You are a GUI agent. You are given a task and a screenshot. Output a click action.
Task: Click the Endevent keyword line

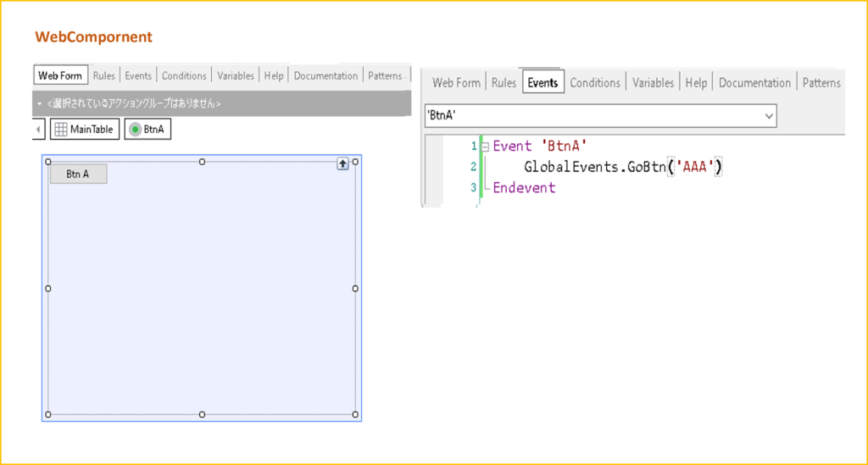coord(524,187)
